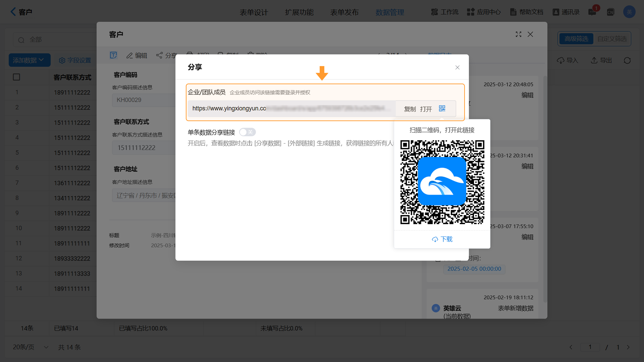Viewport: 644px width, 362px height.
Task: Click the 客户联系方式 column header
Action: pos(72,77)
